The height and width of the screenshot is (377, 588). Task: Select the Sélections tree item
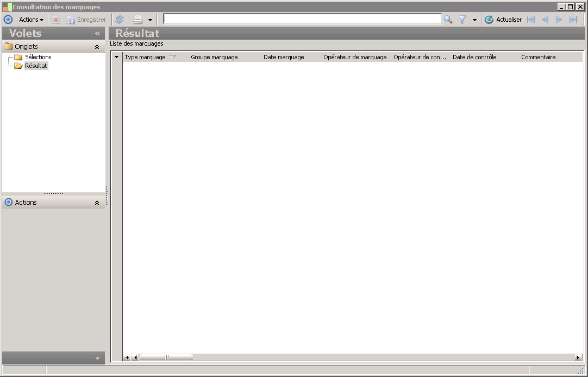pyautogui.click(x=38, y=57)
